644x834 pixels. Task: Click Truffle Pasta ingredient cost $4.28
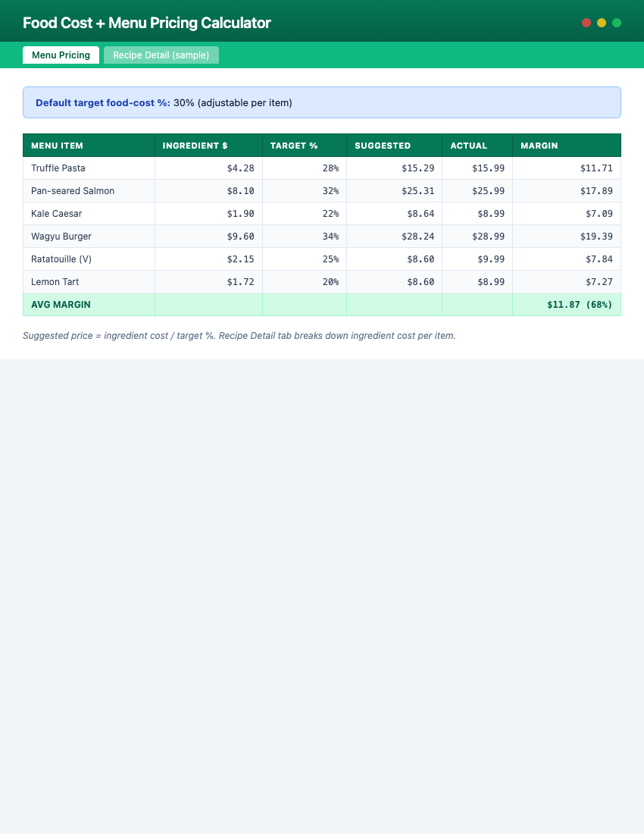pos(240,168)
